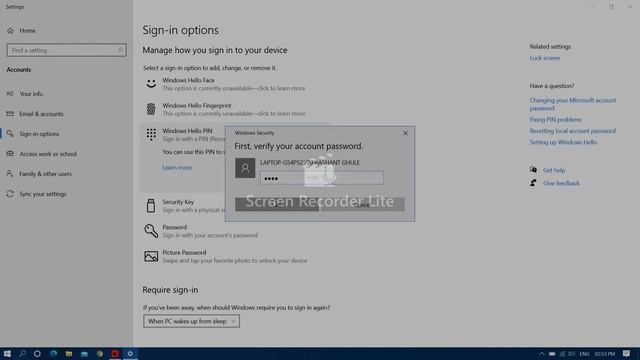The width and height of the screenshot is (640, 360).
Task: Click the Picture Password image icon
Action: [151, 256]
